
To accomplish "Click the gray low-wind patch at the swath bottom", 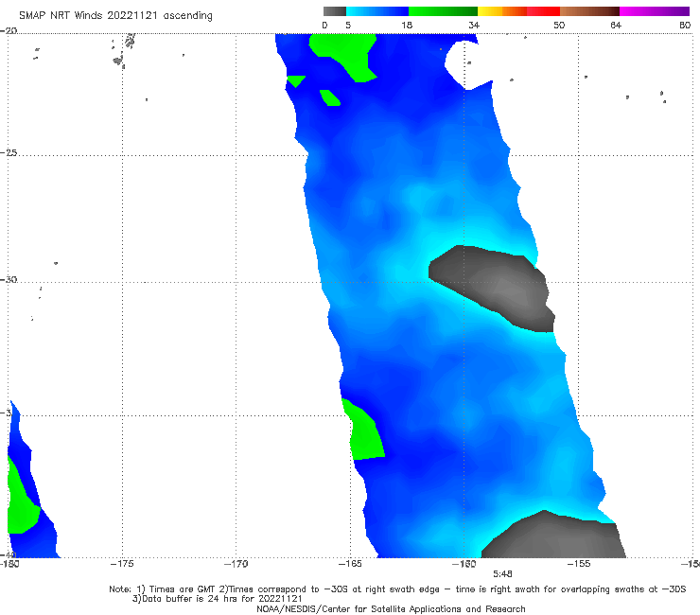I will pos(558,538).
